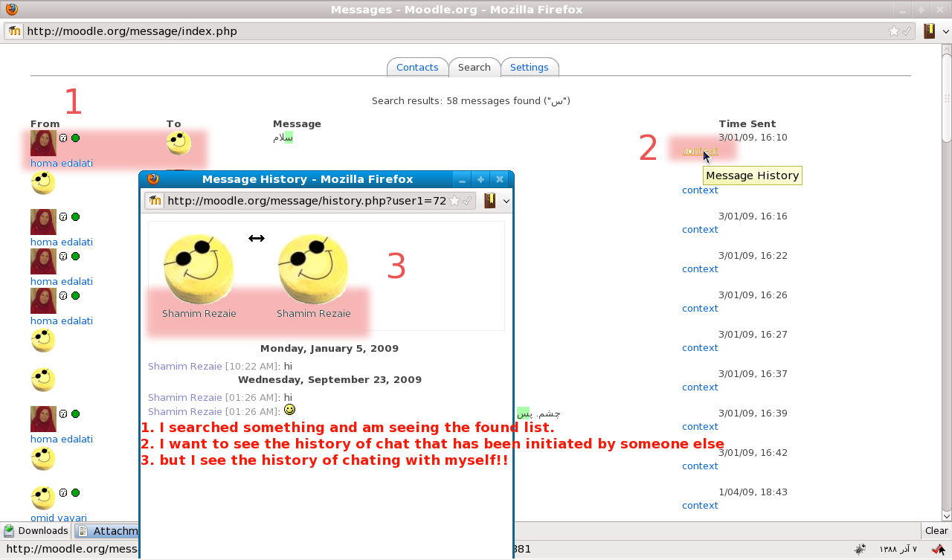Click the Wednesday, September 23, 2009 date heading
This screenshot has width=952, height=560.
click(329, 379)
